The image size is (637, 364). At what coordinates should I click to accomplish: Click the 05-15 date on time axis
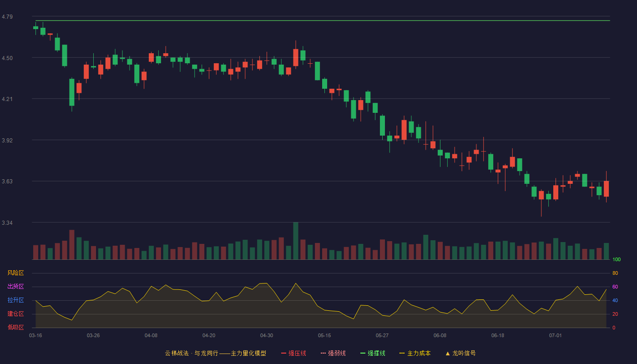(x=324, y=335)
